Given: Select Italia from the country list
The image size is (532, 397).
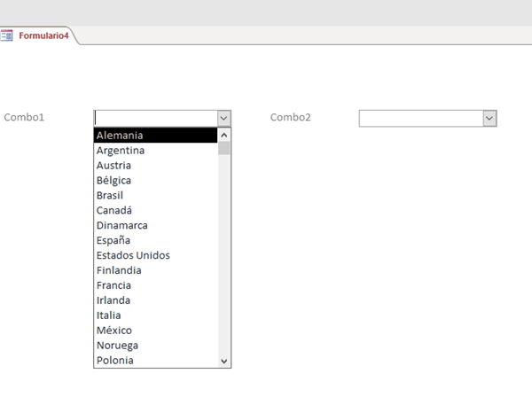Looking at the screenshot, I should (156, 315).
